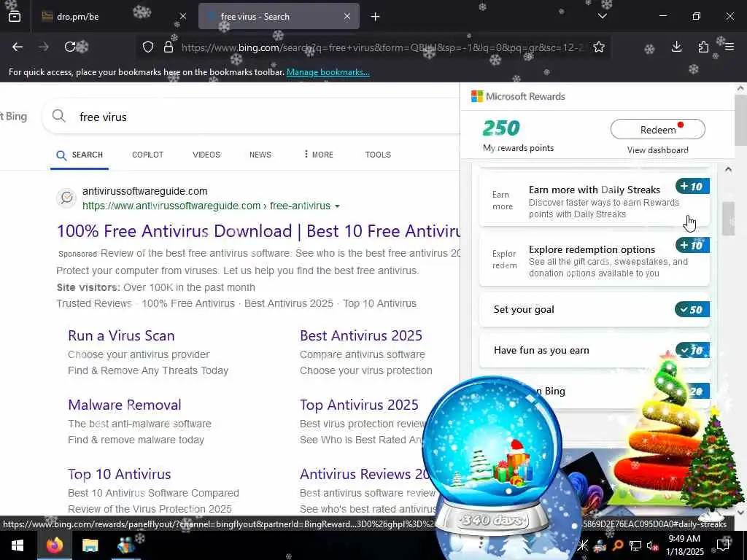Image resolution: width=747 pixels, height=560 pixels.
Task: Open the Firefox downloads panel
Action: (x=676, y=47)
